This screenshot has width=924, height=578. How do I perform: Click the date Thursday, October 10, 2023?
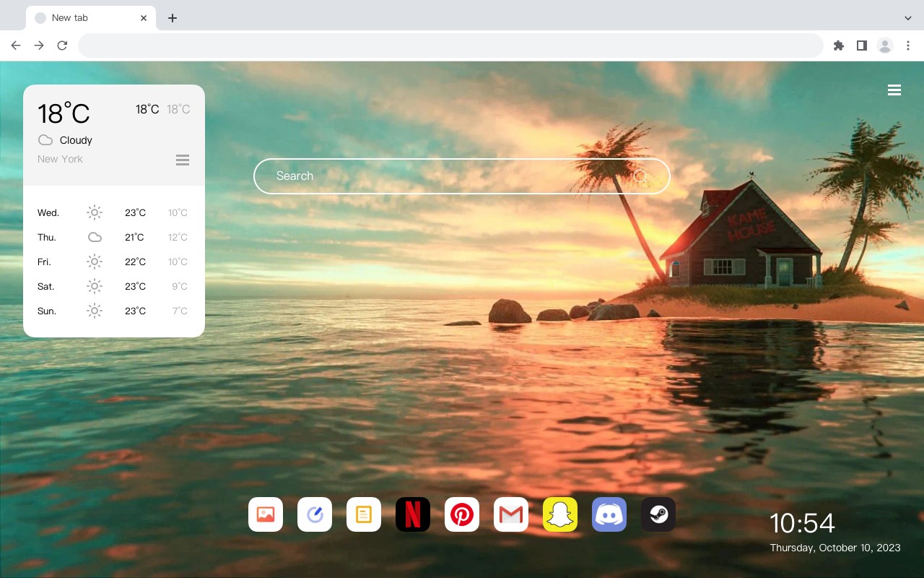coord(835,548)
